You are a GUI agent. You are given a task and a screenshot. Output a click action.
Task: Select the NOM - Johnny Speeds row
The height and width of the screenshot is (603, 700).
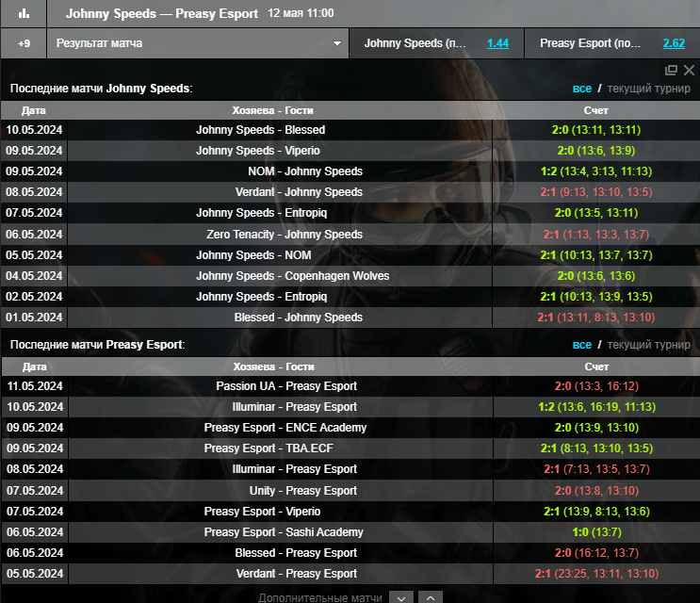350,171
